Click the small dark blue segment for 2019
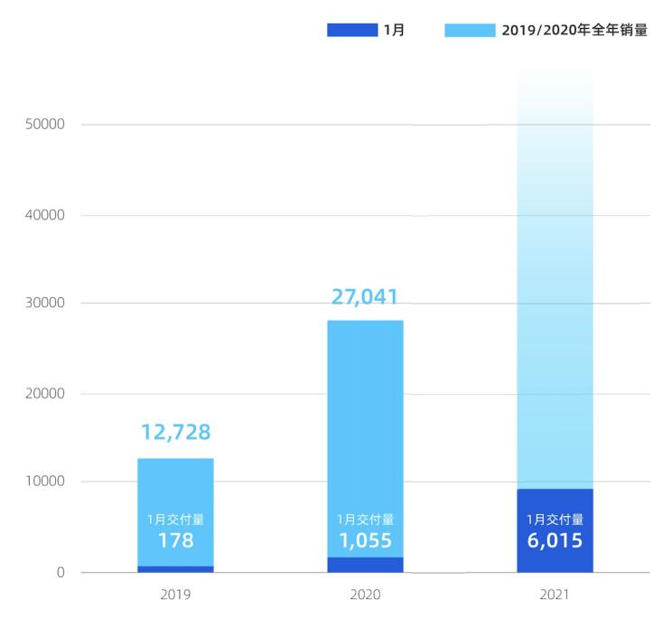Screen dimensions: 672x618 (175, 569)
